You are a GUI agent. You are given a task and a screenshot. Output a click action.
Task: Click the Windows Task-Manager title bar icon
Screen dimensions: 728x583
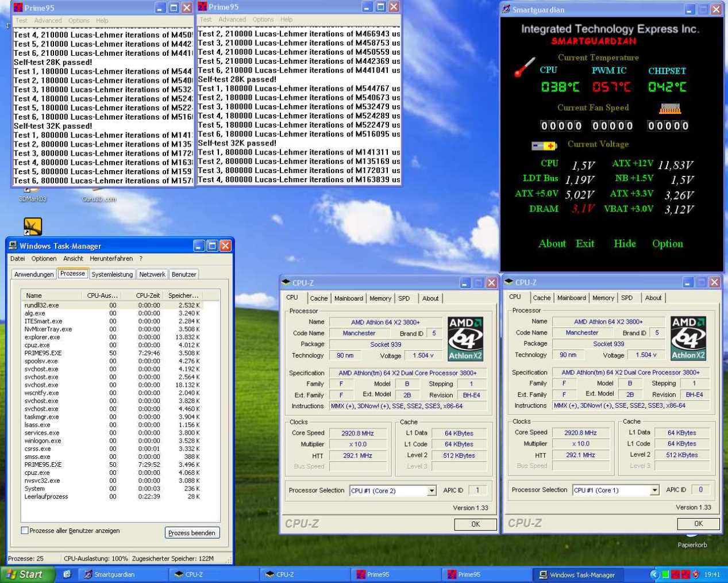(x=13, y=246)
